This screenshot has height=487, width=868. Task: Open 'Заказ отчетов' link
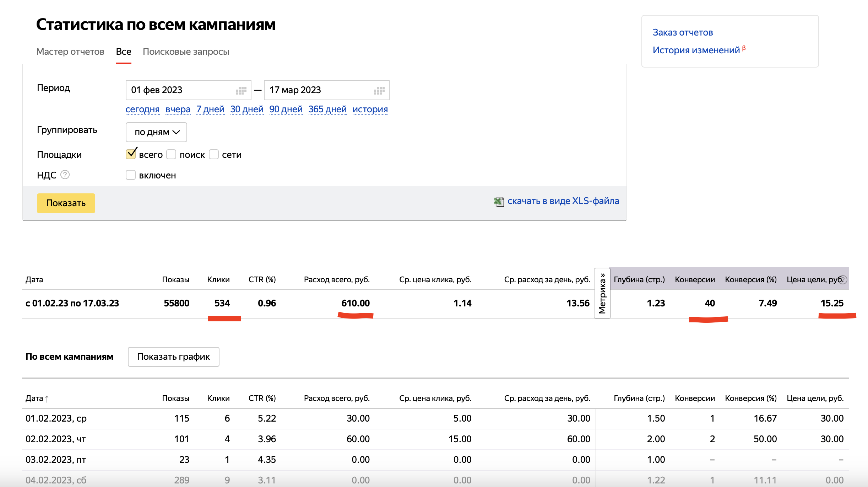[683, 32]
